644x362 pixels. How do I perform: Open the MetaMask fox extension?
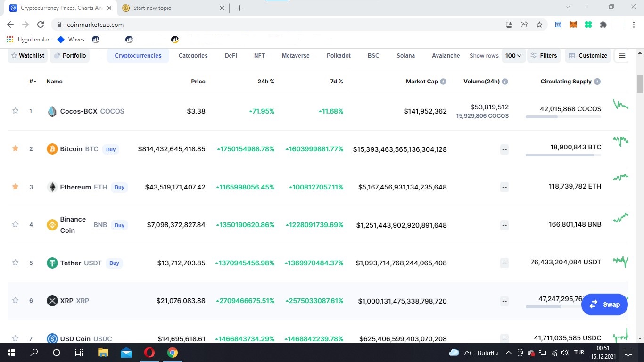pyautogui.click(x=573, y=25)
